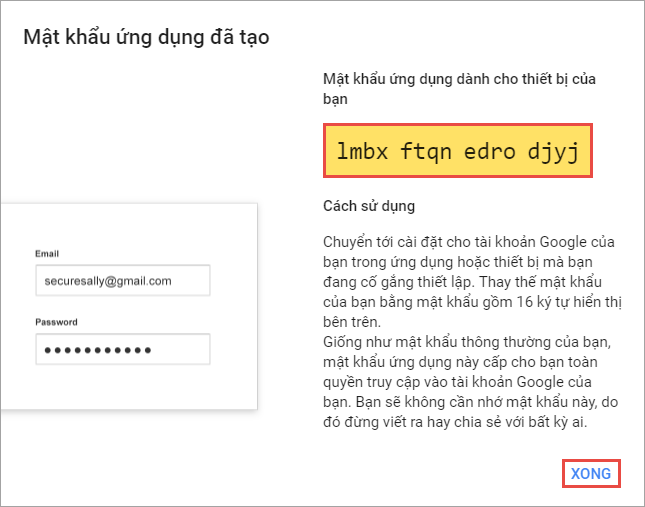Select the generated app password lmbx ftqn edro djyj
This screenshot has height=507, width=645.
coord(458,150)
